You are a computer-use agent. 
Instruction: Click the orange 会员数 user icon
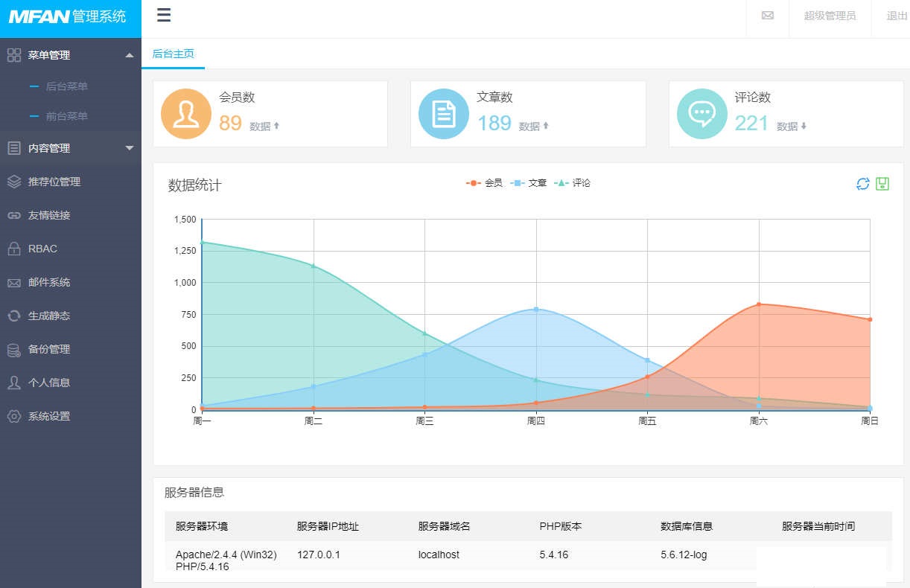point(185,114)
